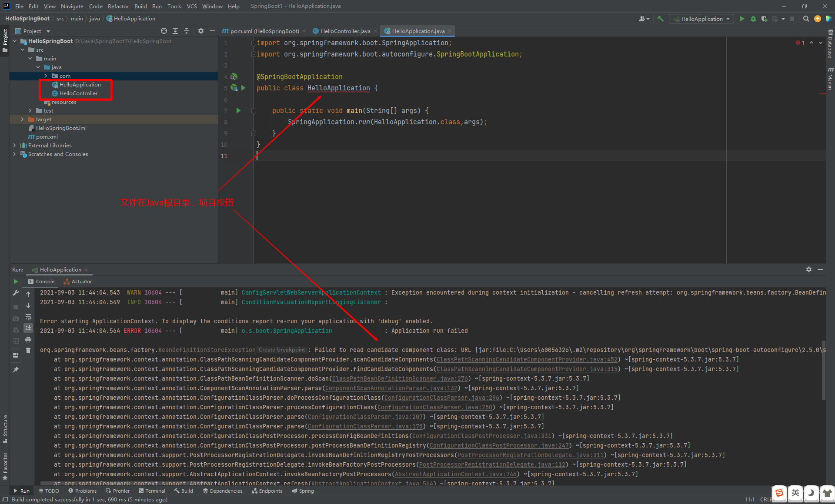Open the Refactor menu
This screenshot has height=504, width=835.
118,6
